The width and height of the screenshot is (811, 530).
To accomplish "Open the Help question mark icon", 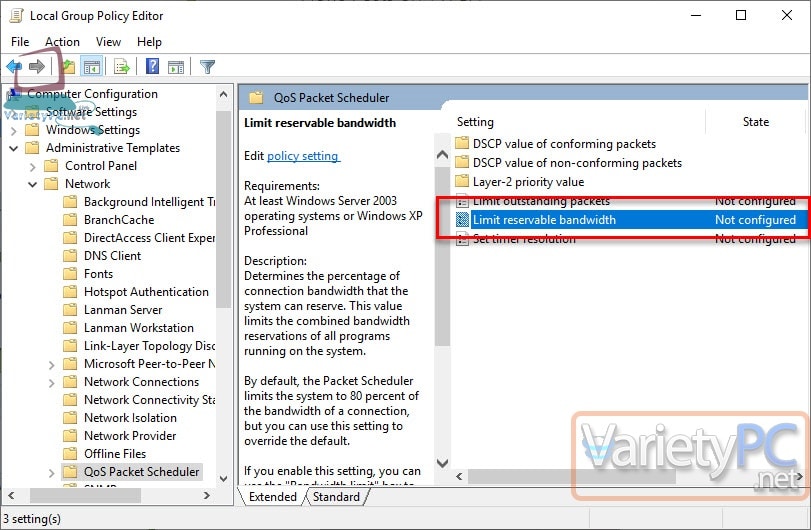I will [153, 67].
